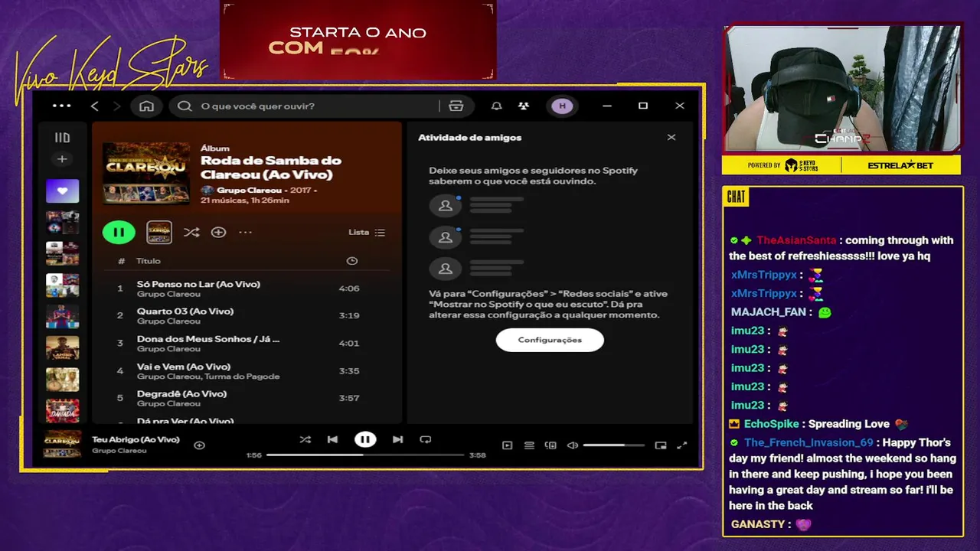Click the 'Configurações' button

550,340
